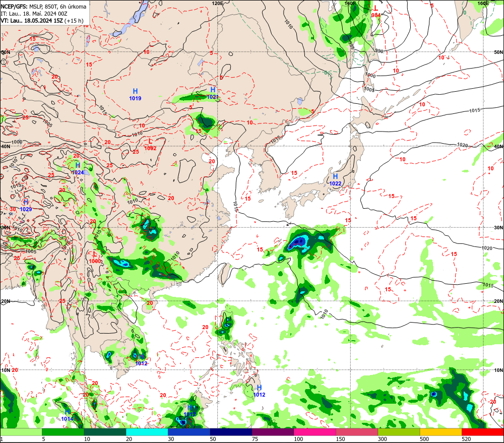Select the high pressure marker H 1024

point(78,169)
